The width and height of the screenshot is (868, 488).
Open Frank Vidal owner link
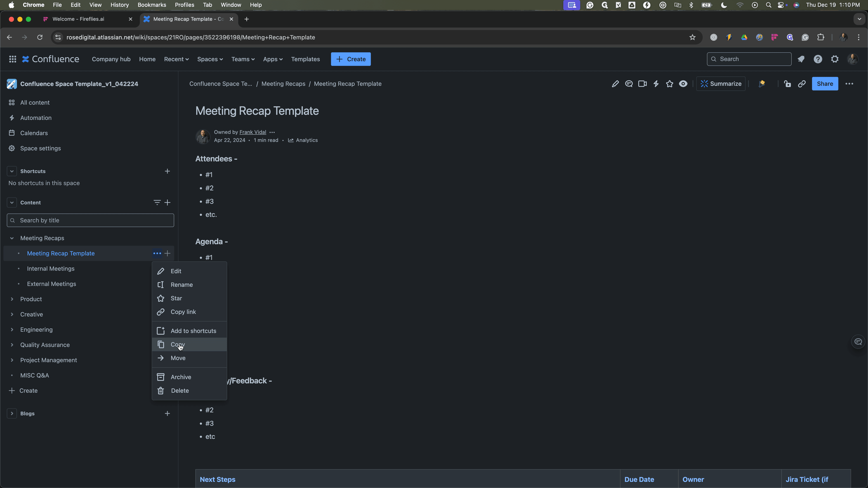[x=253, y=132]
